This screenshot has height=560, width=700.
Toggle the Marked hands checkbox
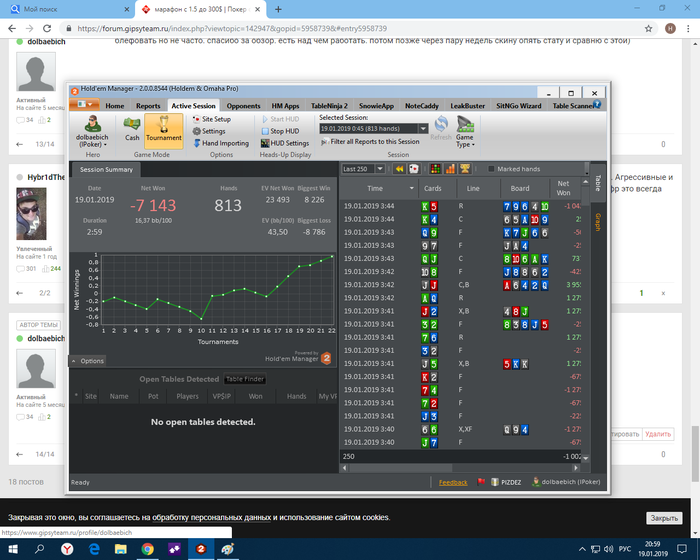click(x=492, y=169)
